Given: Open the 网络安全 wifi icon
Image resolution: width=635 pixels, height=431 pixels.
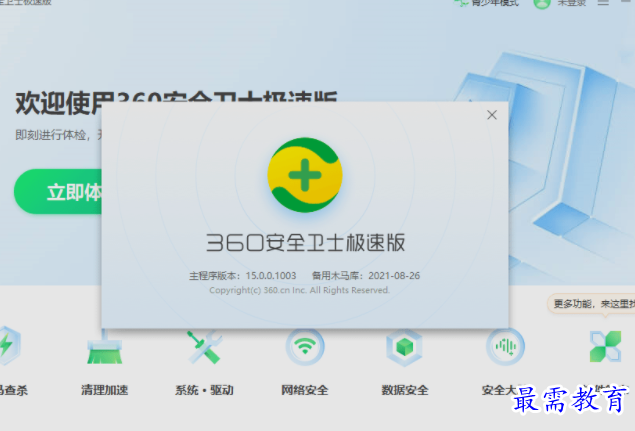Looking at the screenshot, I should 305,347.
